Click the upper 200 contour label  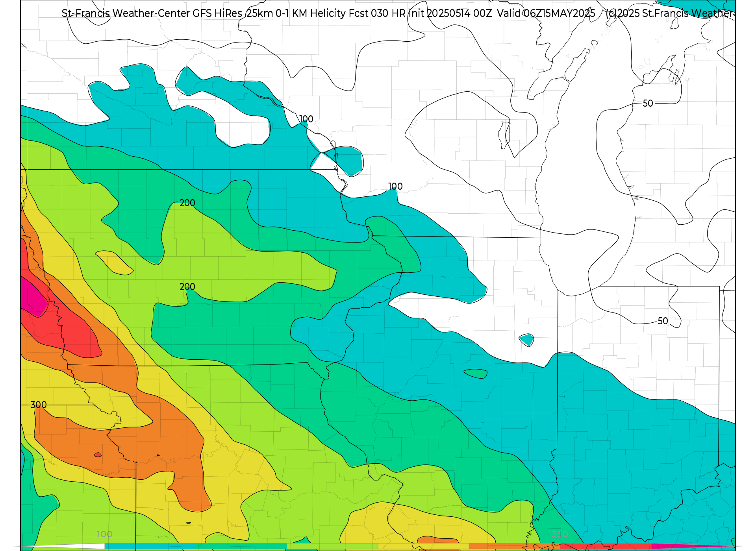click(x=187, y=203)
